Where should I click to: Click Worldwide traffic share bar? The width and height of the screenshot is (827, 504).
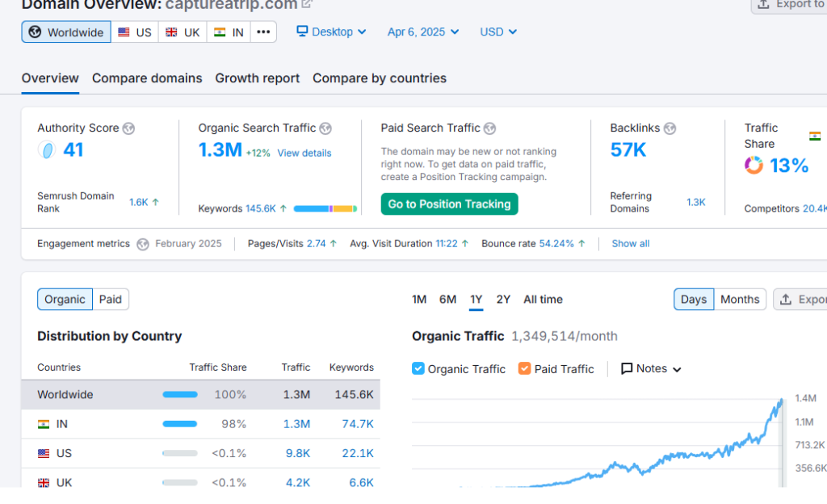[x=180, y=394]
